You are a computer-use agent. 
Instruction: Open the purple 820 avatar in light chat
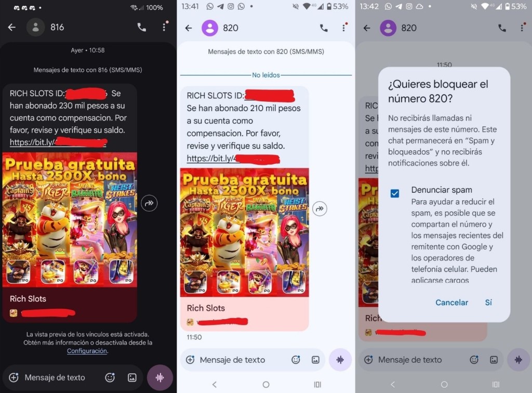click(210, 28)
